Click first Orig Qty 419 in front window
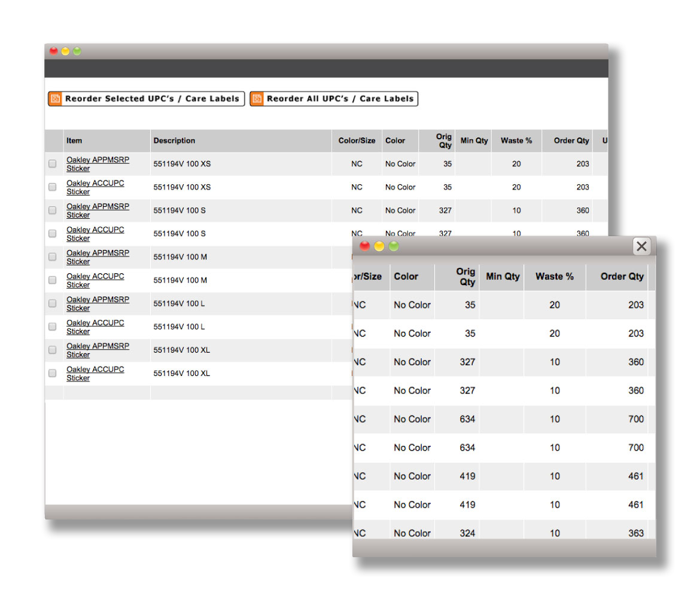 click(x=467, y=476)
